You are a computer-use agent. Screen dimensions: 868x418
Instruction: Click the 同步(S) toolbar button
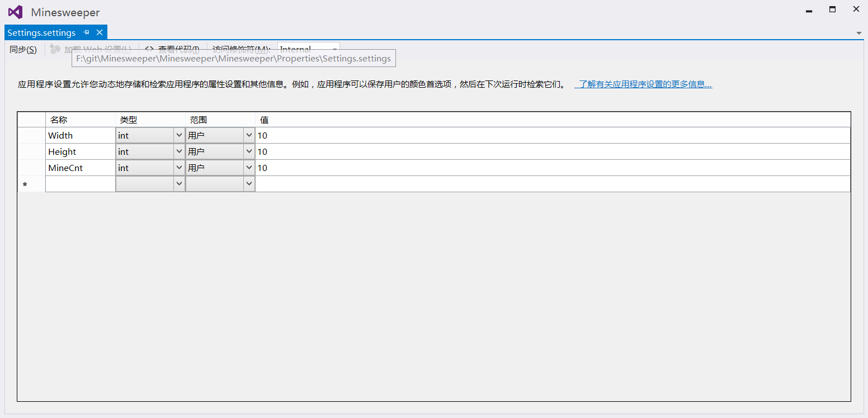coord(23,49)
